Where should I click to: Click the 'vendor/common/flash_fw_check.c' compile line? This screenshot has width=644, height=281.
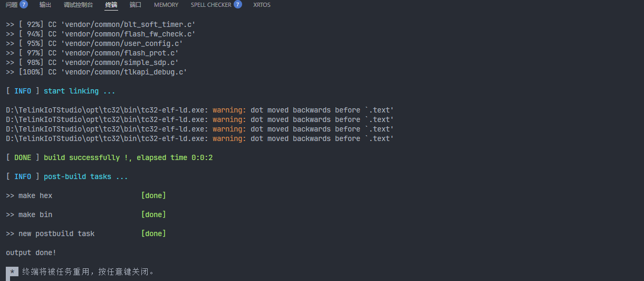pos(100,34)
